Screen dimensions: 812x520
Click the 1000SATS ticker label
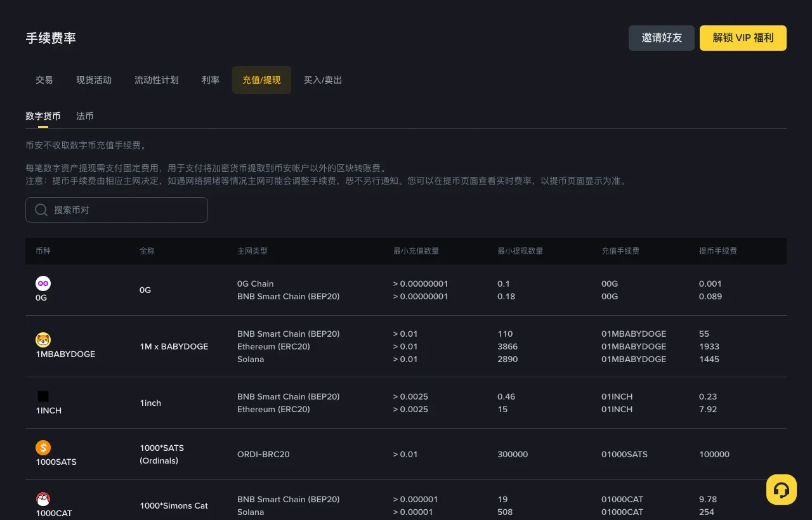click(x=56, y=462)
